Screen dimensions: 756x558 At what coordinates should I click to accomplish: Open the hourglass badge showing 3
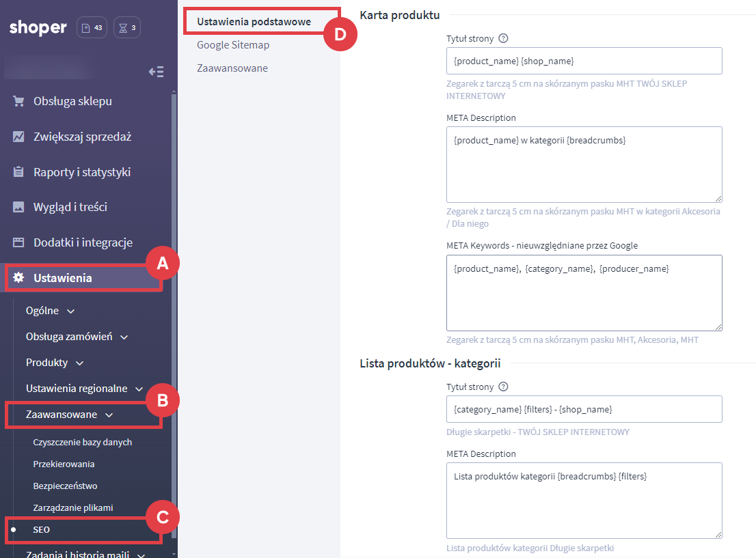[x=127, y=27]
